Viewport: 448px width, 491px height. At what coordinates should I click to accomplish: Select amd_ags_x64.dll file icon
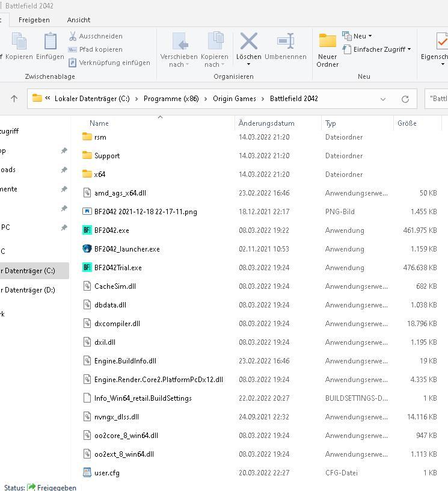pyautogui.click(x=87, y=193)
